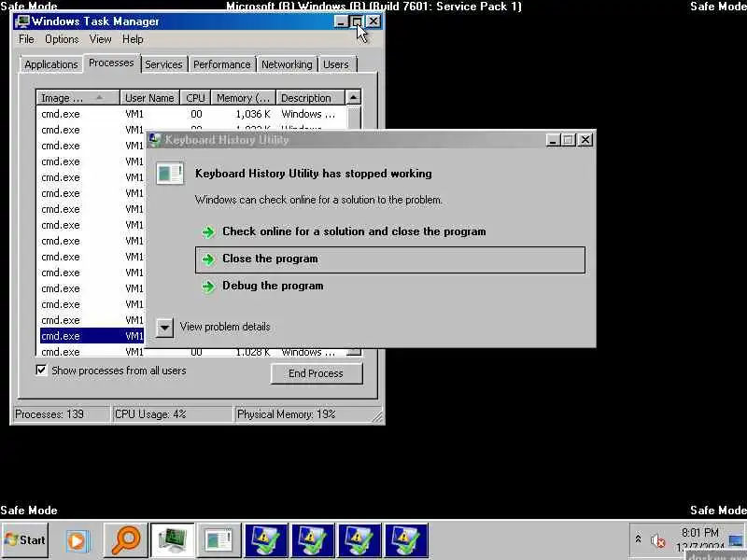Select the cmd.exe row with 1,036 K memory
Image resolution: width=747 pixels, height=560 pixels.
[190, 114]
